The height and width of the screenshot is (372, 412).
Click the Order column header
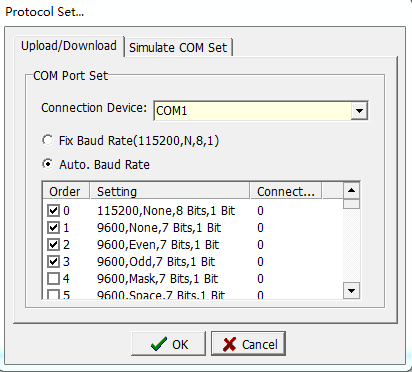(66, 191)
